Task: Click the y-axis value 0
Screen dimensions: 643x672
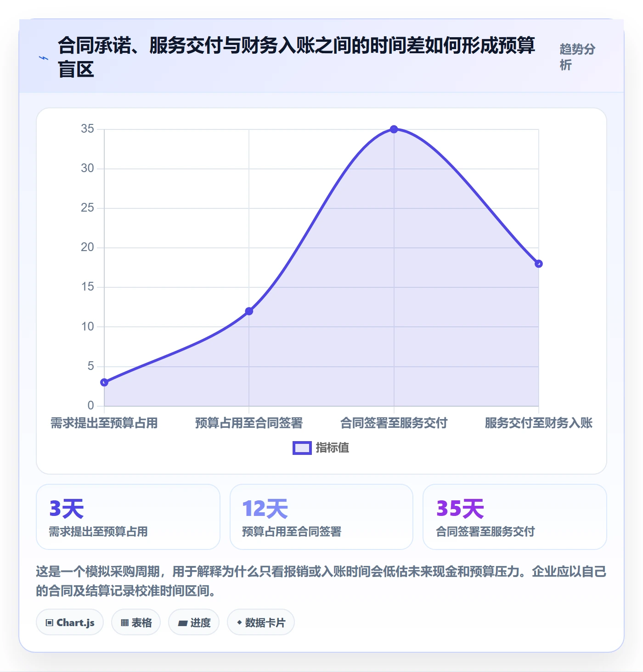Action: click(x=91, y=405)
